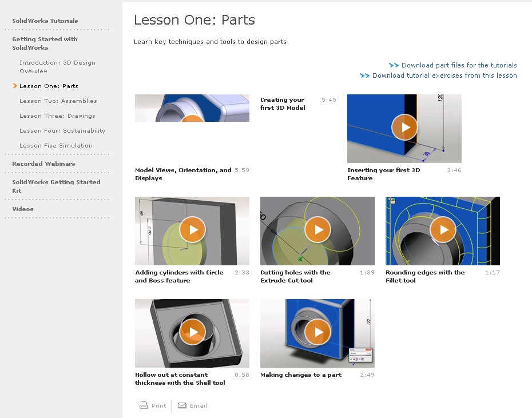The image size is (532, 418).
Task: Click the Creating your first 3D Model title
Action: pos(283,104)
